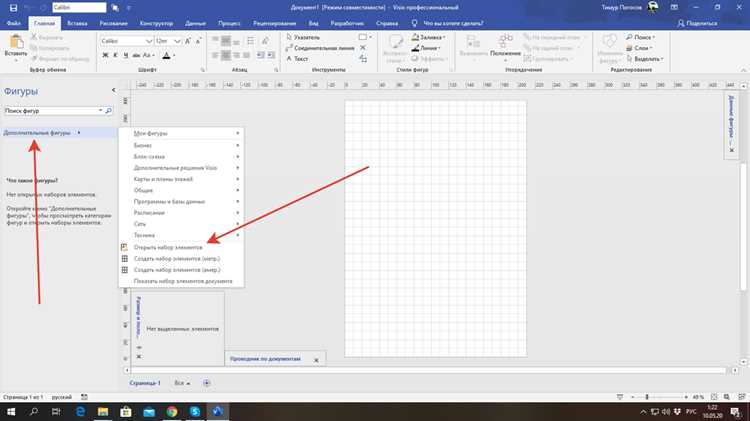Toggle italic К formatting
Image resolution: width=750 pixels, height=421 pixels.
point(115,55)
